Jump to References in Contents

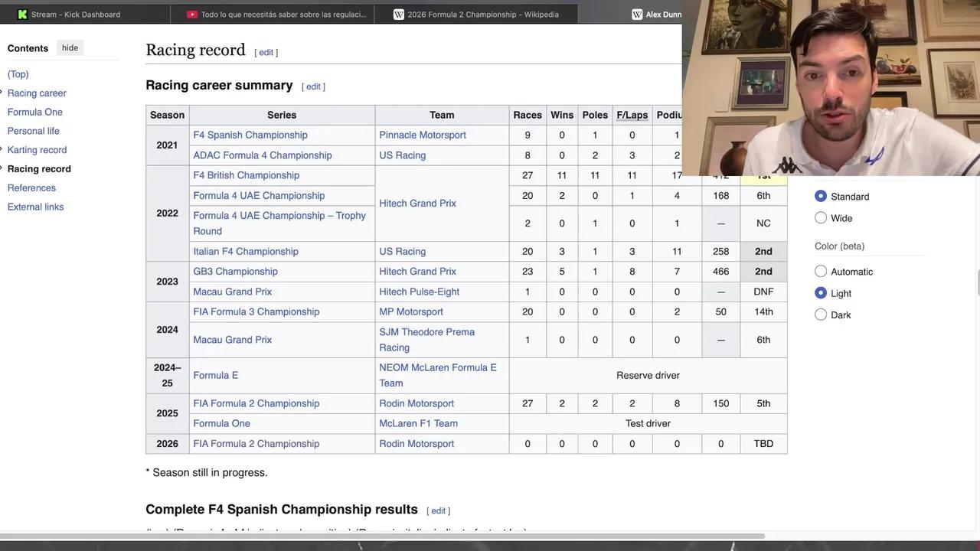pos(31,187)
